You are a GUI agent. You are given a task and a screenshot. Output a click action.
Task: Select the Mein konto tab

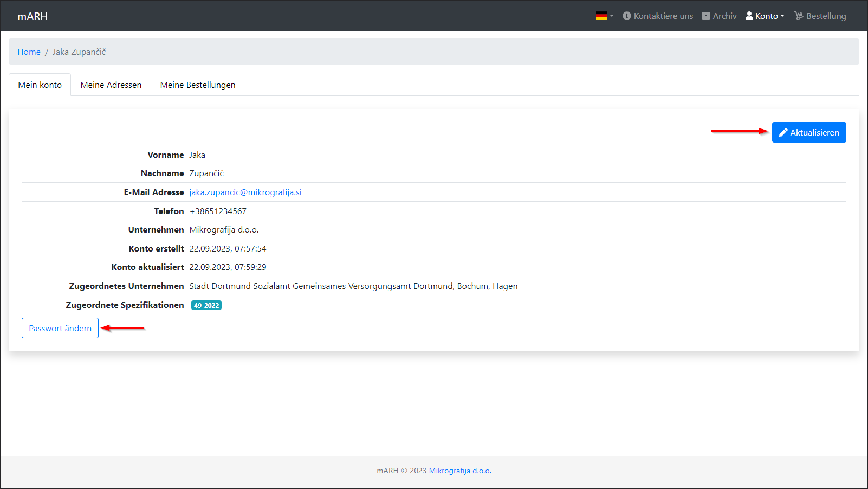coord(40,85)
